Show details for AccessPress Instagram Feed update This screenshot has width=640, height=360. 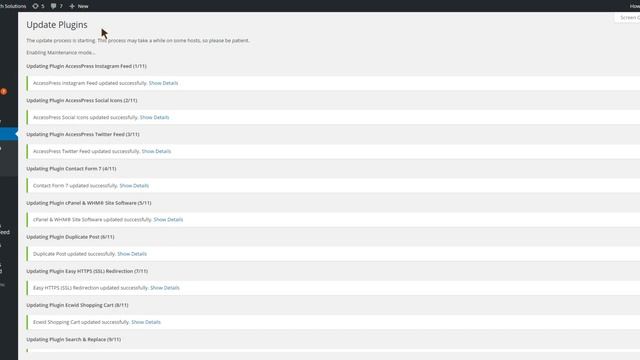click(x=163, y=83)
